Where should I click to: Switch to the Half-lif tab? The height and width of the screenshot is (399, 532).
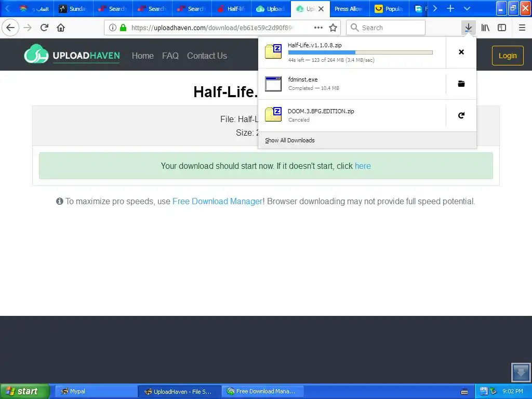point(231,9)
